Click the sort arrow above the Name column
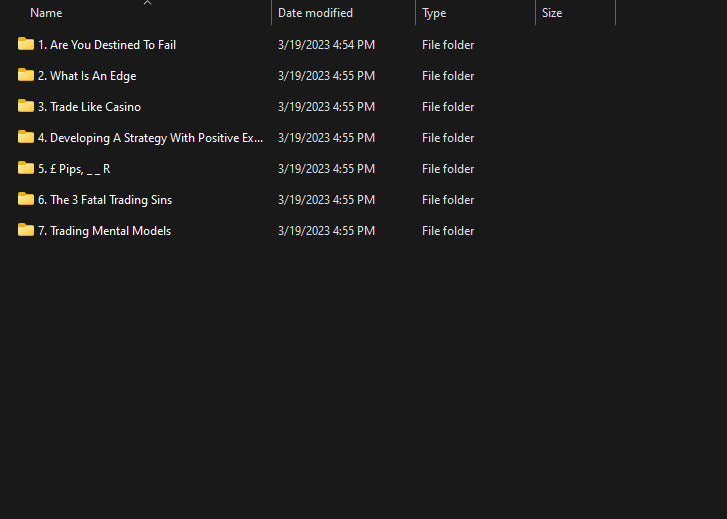Screen dimensions: 727x519 click(x=147, y=3)
